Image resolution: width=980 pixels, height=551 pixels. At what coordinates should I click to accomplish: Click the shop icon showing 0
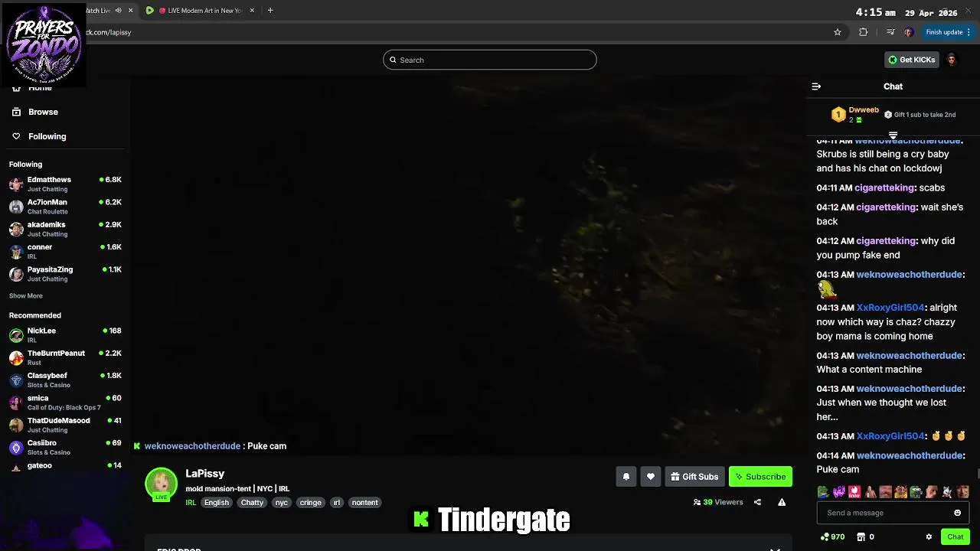click(x=861, y=537)
